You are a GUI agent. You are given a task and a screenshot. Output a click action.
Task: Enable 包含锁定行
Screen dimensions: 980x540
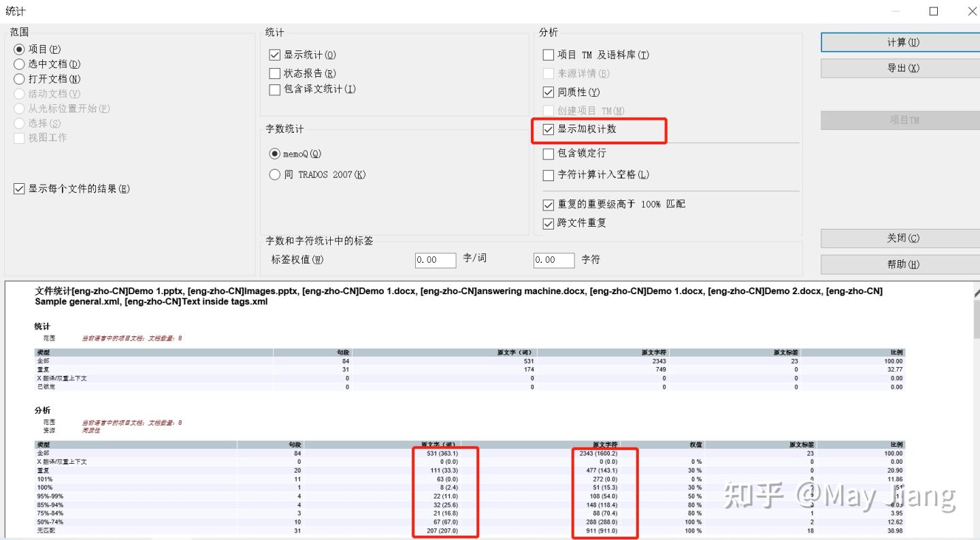point(549,154)
